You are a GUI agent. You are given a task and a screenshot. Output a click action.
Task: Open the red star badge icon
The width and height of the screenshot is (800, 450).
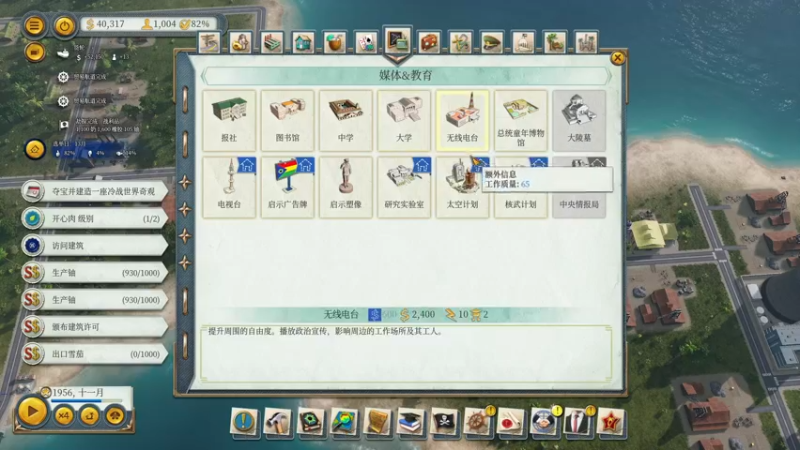point(610,422)
